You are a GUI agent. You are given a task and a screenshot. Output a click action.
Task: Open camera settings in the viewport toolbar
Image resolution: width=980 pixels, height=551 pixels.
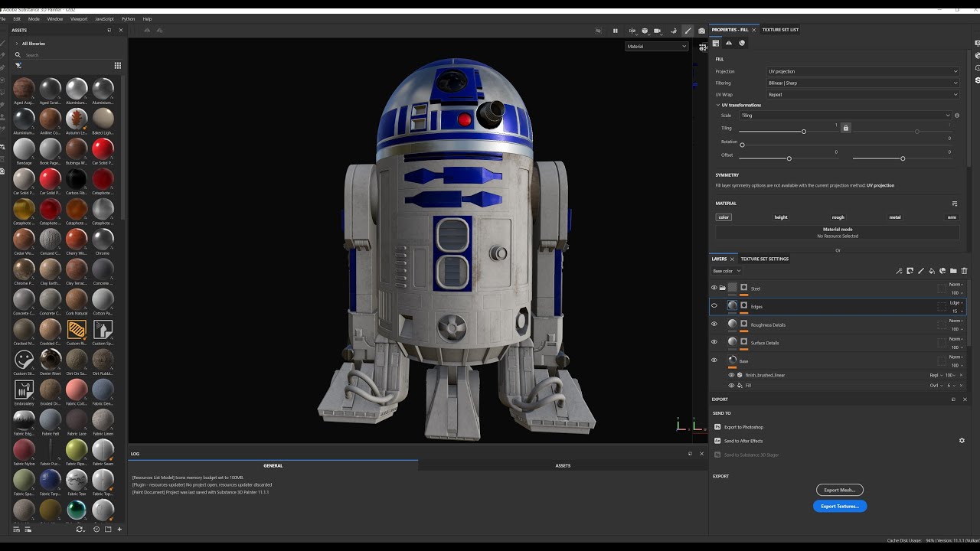[657, 31]
